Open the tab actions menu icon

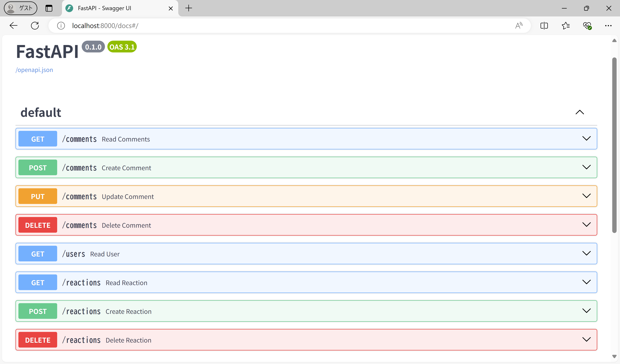click(x=49, y=8)
